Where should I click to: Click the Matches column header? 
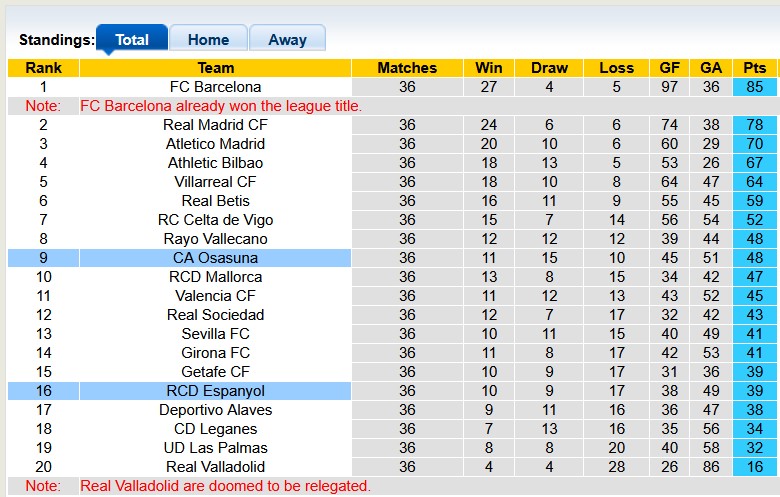pyautogui.click(x=407, y=68)
